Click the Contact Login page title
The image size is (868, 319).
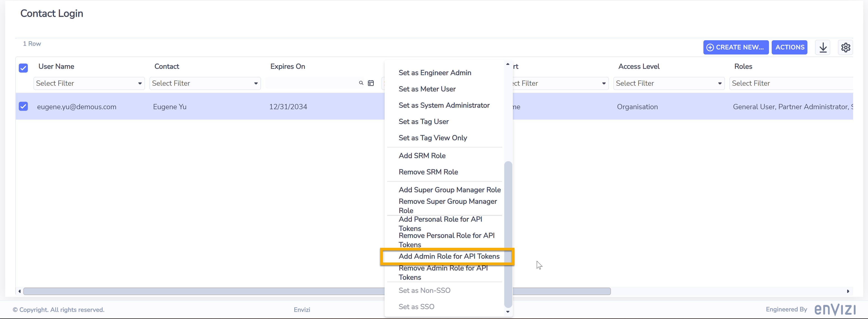[52, 14]
